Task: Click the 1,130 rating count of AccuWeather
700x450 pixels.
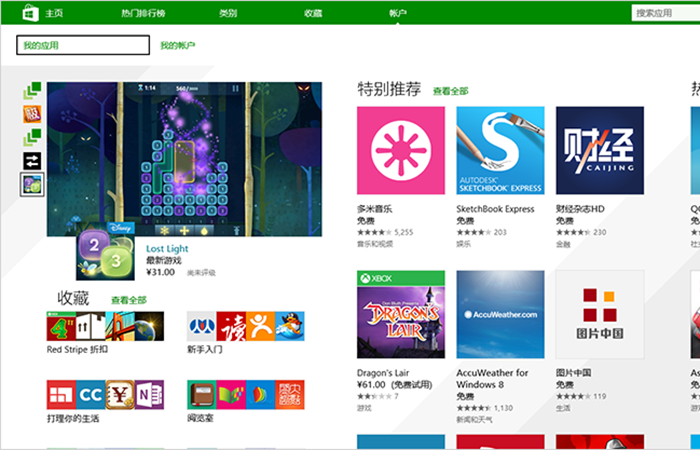Action: point(503,408)
